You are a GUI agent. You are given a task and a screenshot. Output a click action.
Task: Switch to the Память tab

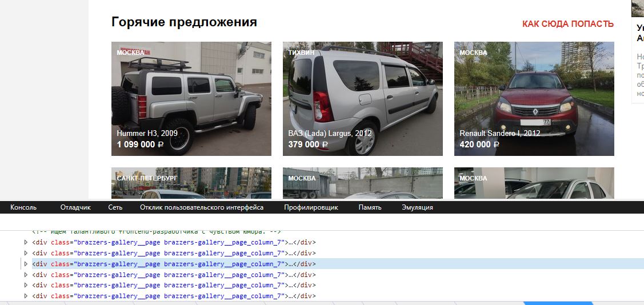point(370,207)
